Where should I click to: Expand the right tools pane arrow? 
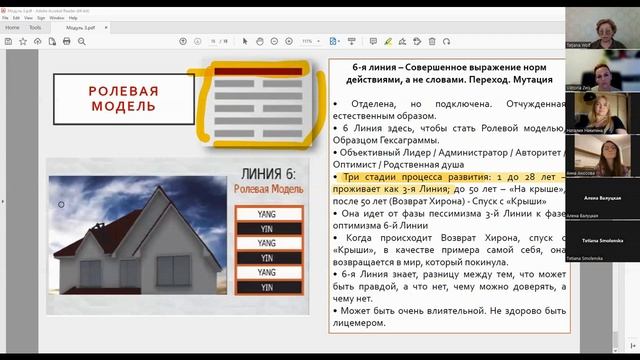(x=633, y=346)
